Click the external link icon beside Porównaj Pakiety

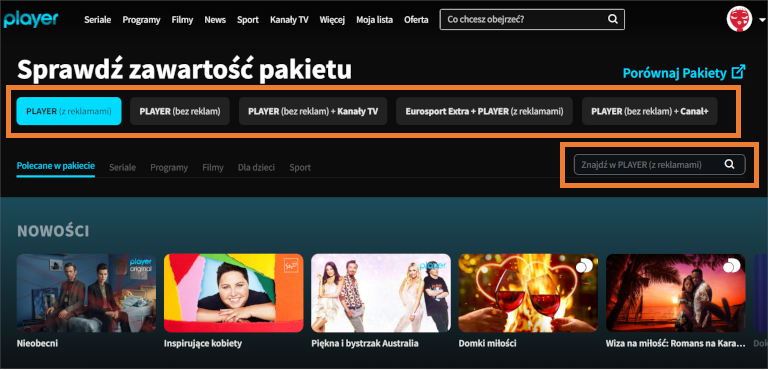tap(738, 72)
